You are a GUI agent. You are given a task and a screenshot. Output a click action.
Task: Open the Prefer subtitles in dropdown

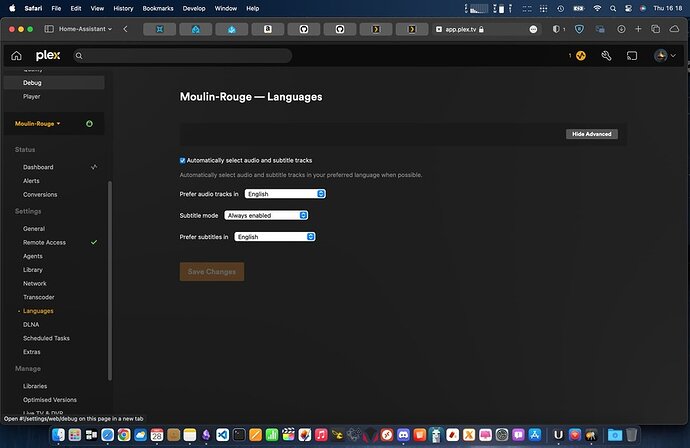coord(275,237)
